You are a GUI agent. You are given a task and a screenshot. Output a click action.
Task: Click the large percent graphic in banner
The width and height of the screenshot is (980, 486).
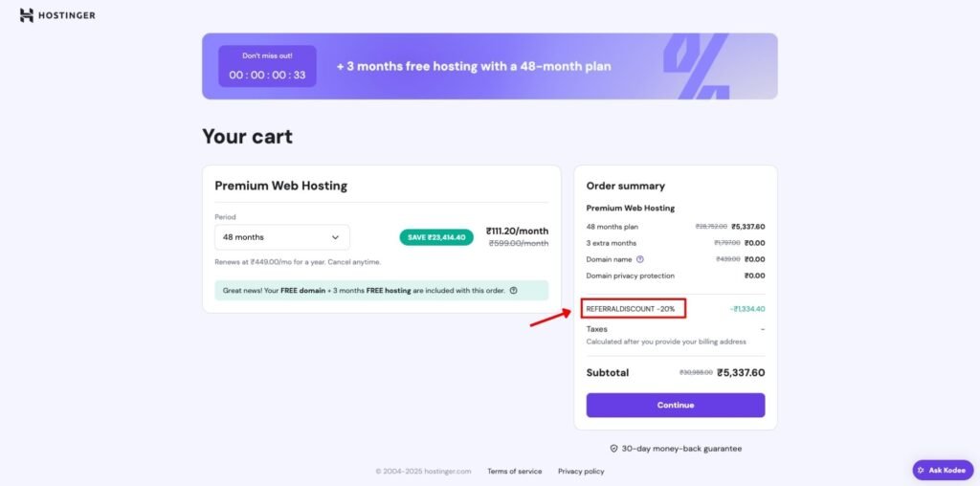click(697, 66)
